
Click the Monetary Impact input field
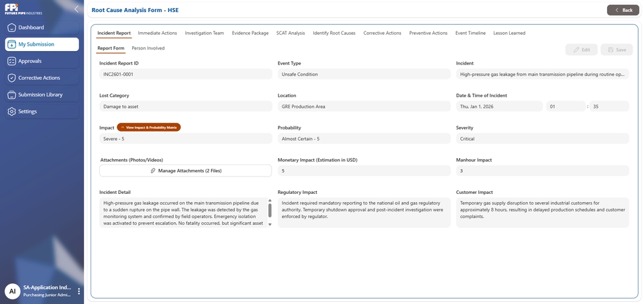364,171
